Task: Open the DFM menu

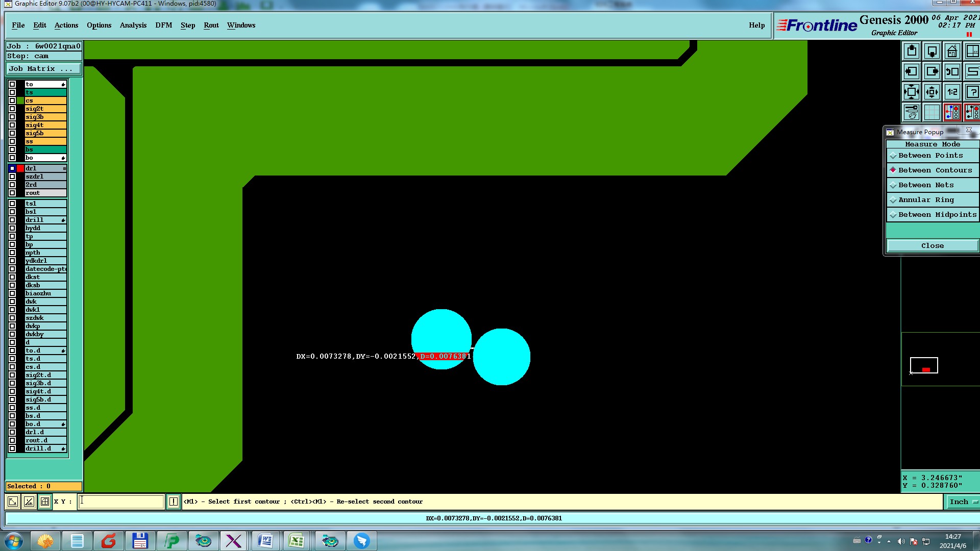Action: pos(163,25)
